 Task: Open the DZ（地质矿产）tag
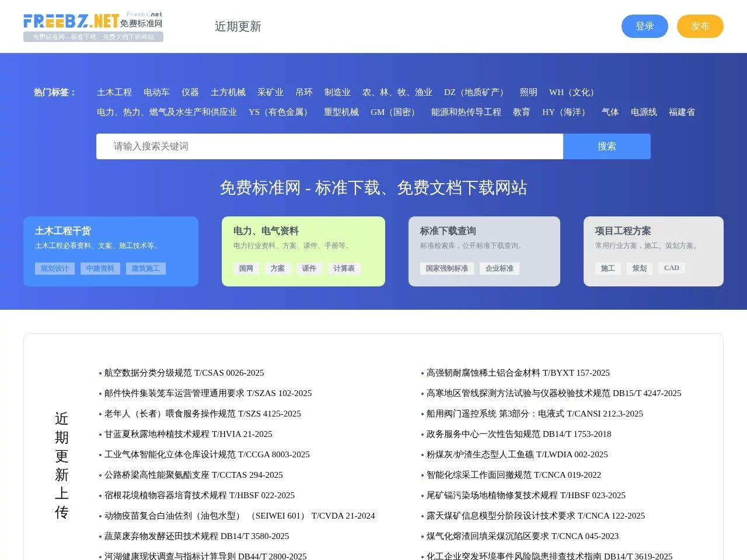pyautogui.click(x=474, y=92)
